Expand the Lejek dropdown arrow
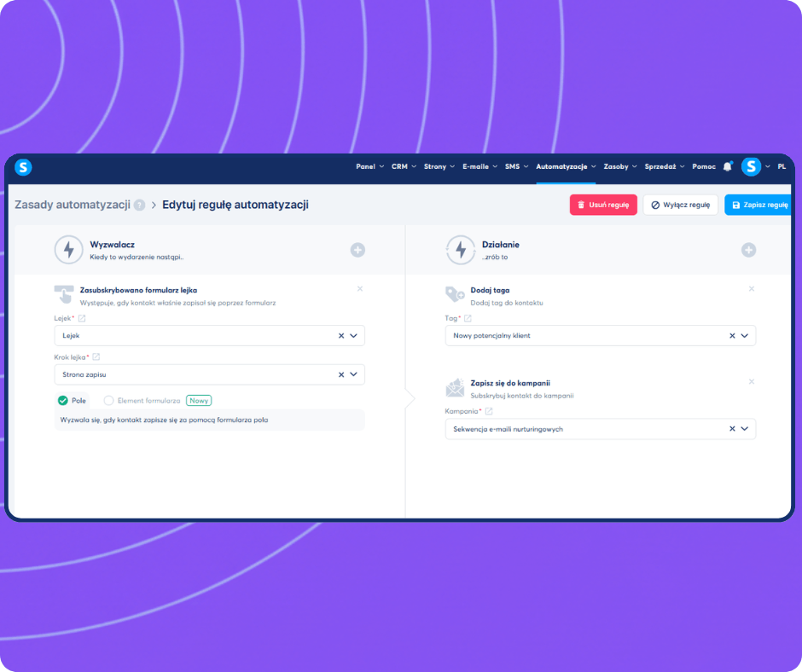Image resolution: width=802 pixels, height=672 pixels. (x=353, y=335)
